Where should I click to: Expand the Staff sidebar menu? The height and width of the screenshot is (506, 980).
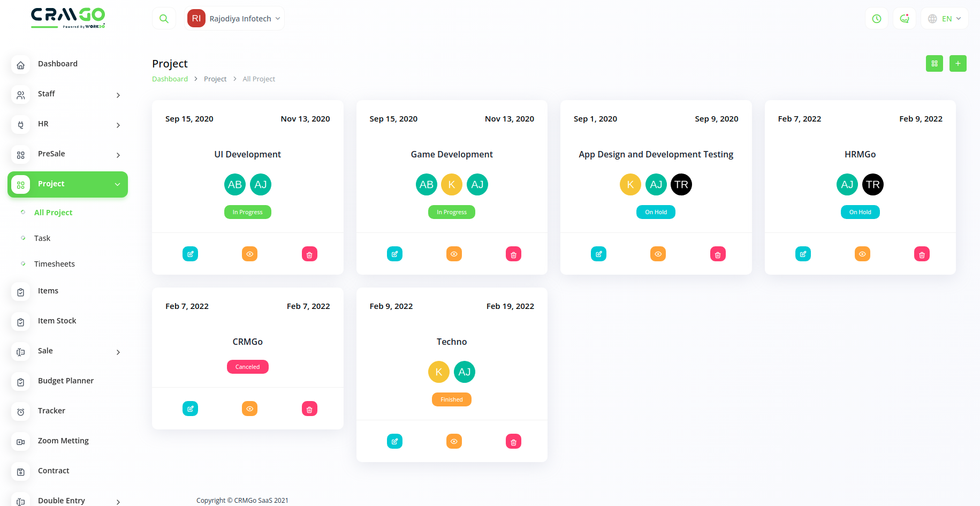click(67, 94)
